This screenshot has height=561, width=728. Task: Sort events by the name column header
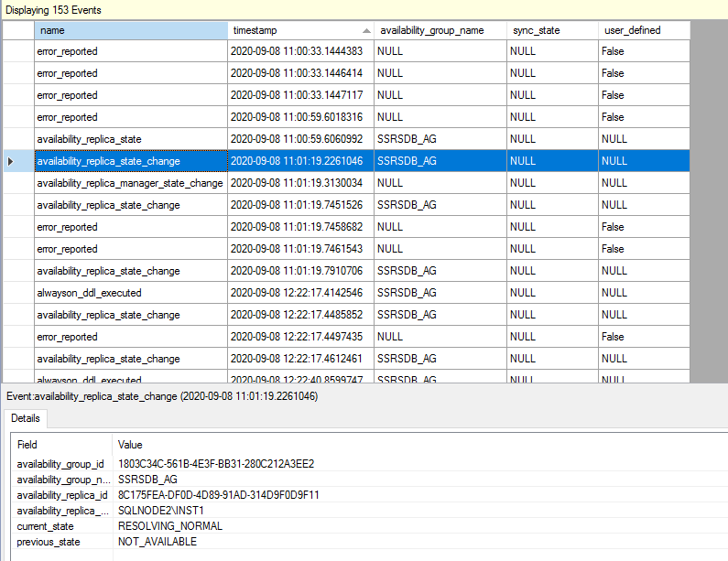pyautogui.click(x=131, y=30)
